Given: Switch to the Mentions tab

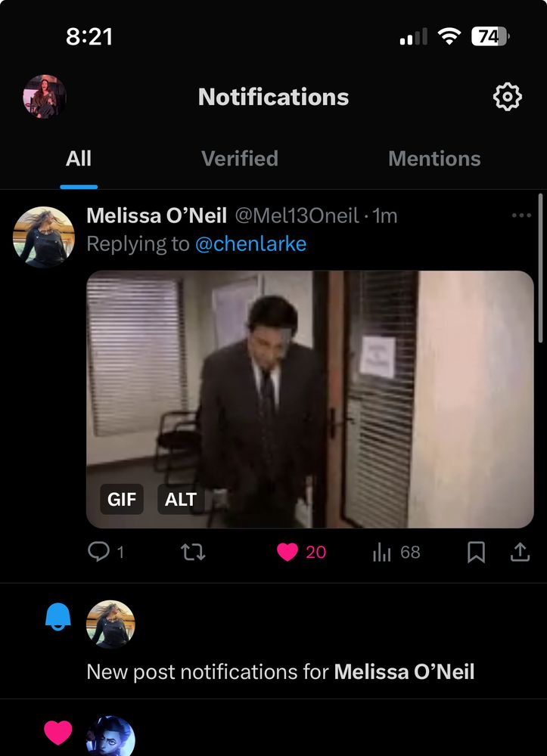Looking at the screenshot, I should coord(434,158).
